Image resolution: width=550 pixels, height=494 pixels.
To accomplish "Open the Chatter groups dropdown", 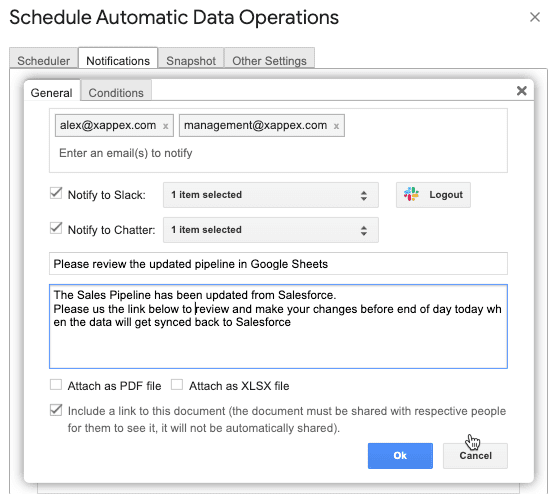I will coord(270,230).
